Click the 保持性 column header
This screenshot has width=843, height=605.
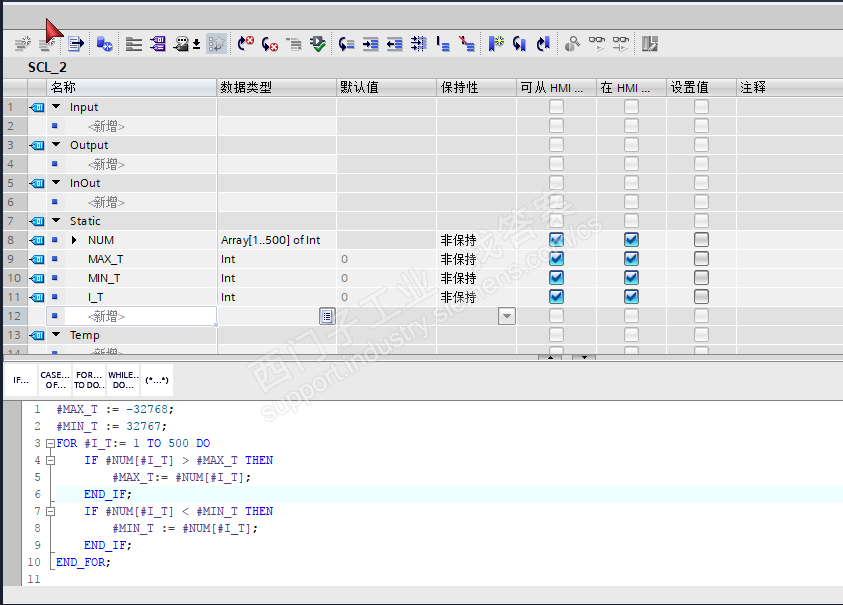(x=459, y=87)
